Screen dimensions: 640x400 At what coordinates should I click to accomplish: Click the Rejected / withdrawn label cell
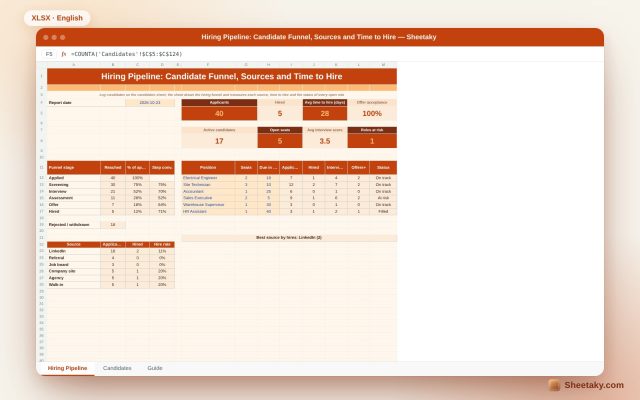[74, 225]
